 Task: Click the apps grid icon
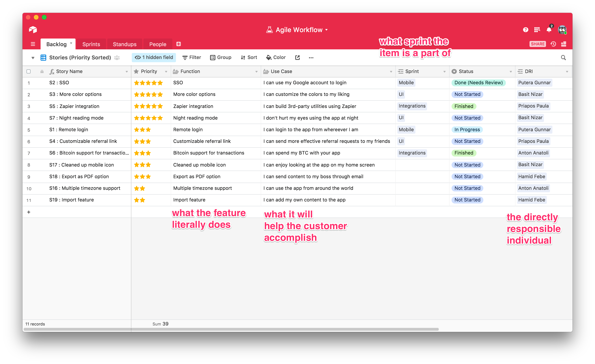pyautogui.click(x=537, y=30)
